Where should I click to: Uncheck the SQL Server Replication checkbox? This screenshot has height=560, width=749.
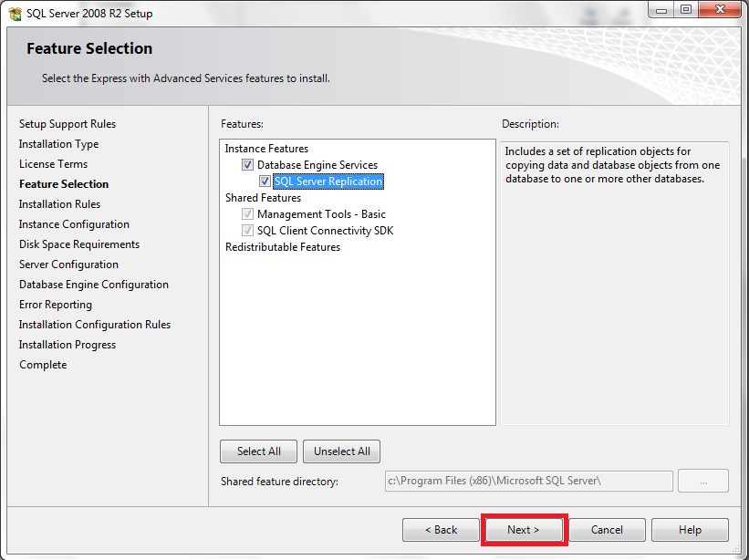(x=265, y=181)
